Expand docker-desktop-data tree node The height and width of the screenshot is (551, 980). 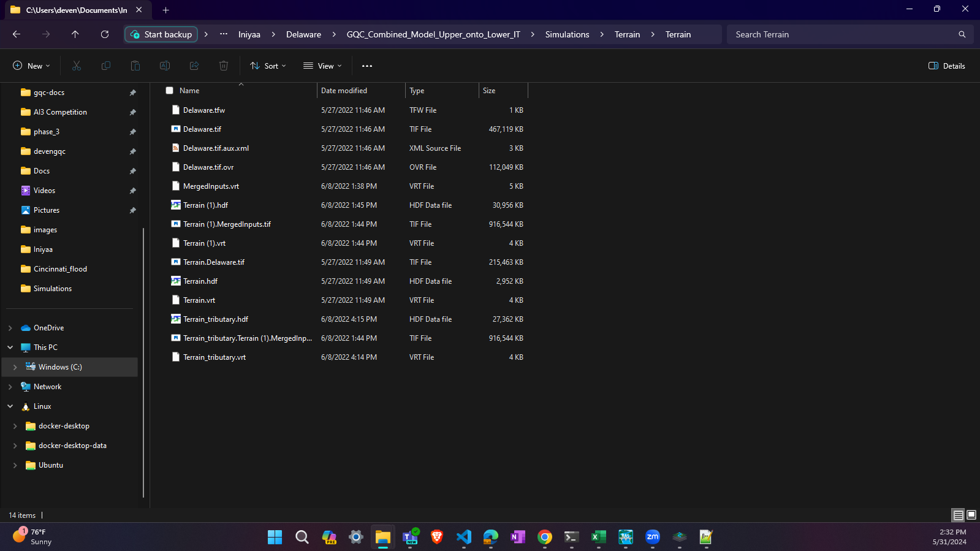pos(15,446)
